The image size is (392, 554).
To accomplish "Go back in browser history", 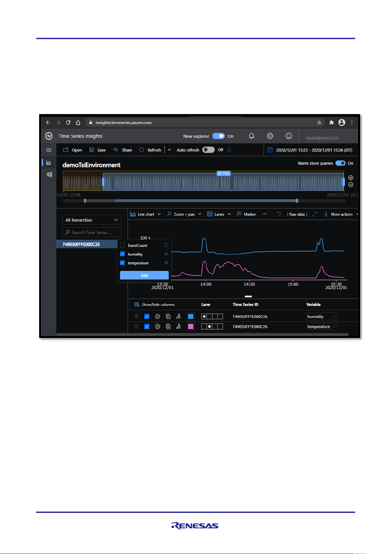I will tap(48, 123).
